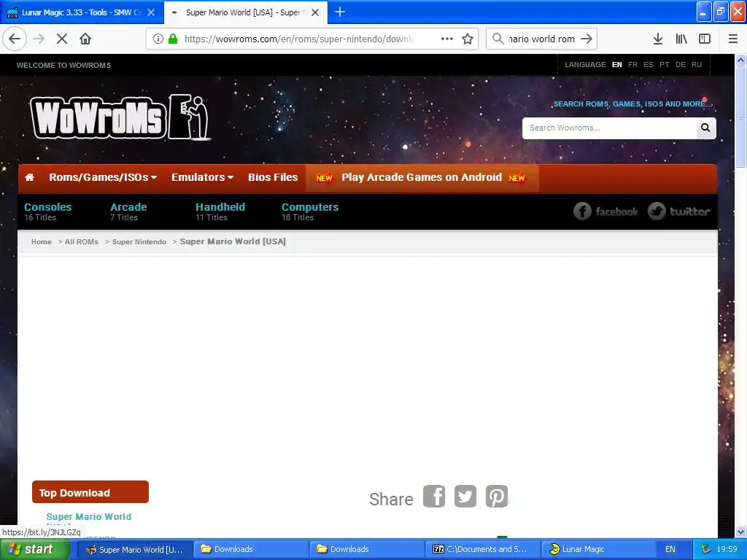Click the green padlock security icon
Screen dimensions: 747x560
pyautogui.click(x=173, y=39)
